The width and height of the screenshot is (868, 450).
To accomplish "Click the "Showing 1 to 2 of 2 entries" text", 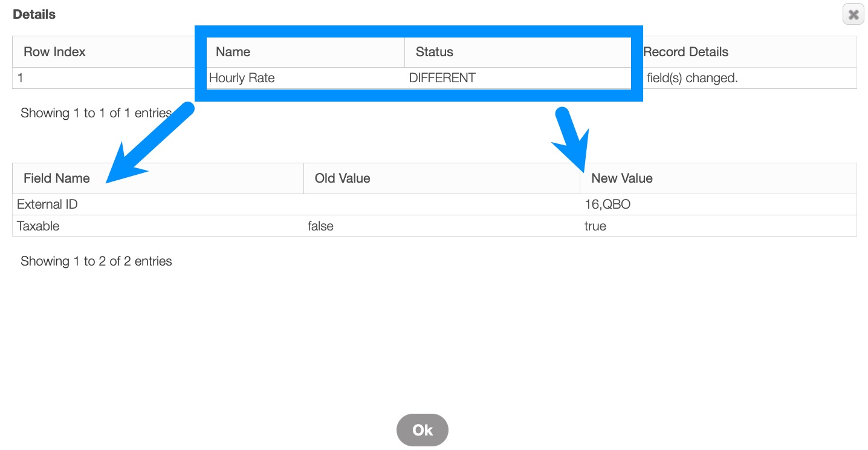I will coord(96,261).
